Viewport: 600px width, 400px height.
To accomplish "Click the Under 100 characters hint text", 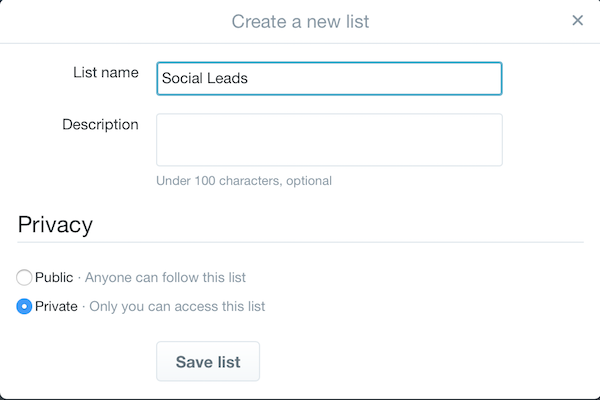I will coord(214,181).
